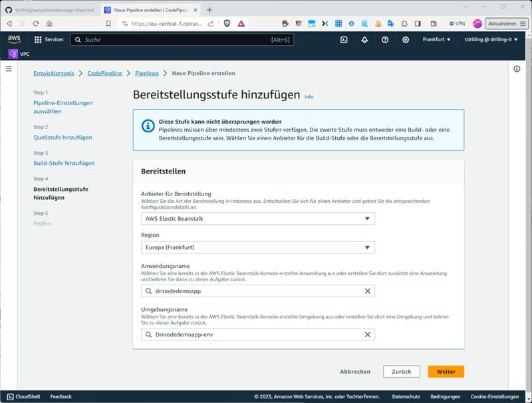
Task: Open CodePipeline breadcrumb
Action: [x=104, y=73]
